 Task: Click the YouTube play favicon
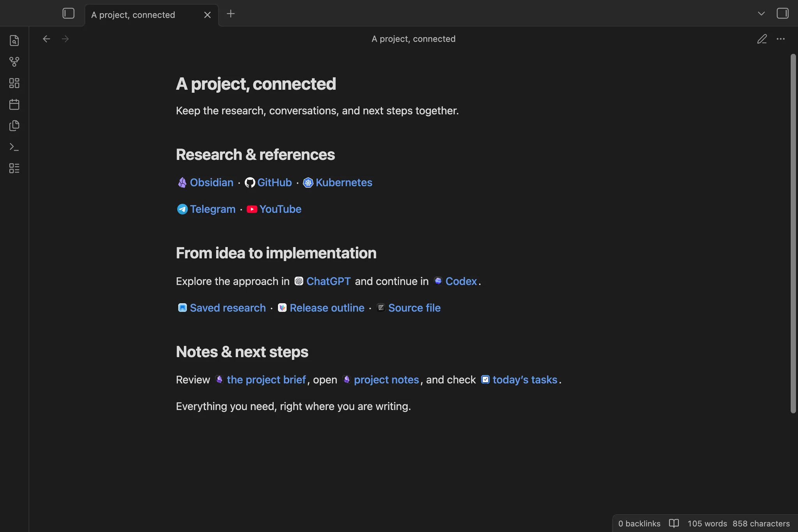pos(252,209)
